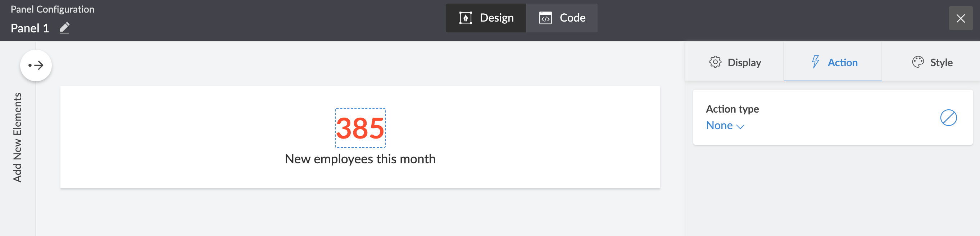Close the Panel Configuration window

960,18
